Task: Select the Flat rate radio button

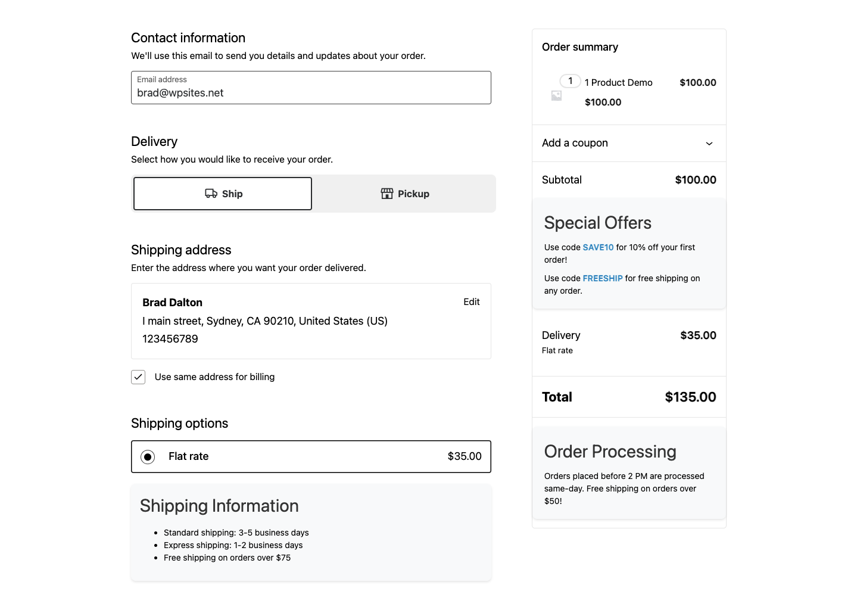Action: [x=148, y=457]
